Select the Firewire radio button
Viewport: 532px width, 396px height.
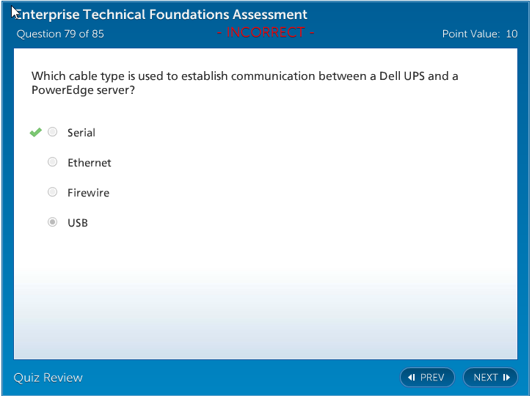(53, 193)
